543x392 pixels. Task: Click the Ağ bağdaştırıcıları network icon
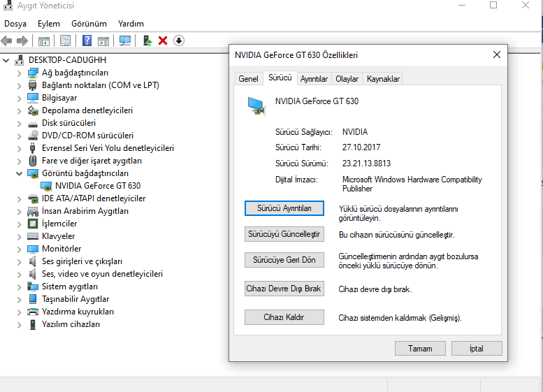33,73
